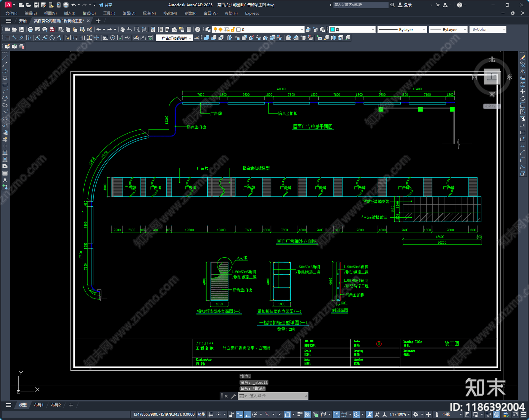This screenshot has width=529, height=420.
Task: Open the Layer Properties Manager icon
Action: (x=208, y=29)
